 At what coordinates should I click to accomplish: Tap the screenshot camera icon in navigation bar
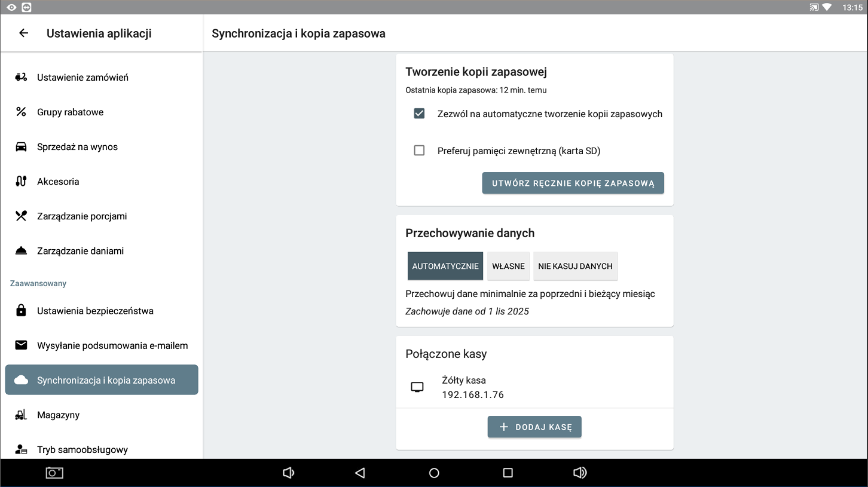point(54,473)
